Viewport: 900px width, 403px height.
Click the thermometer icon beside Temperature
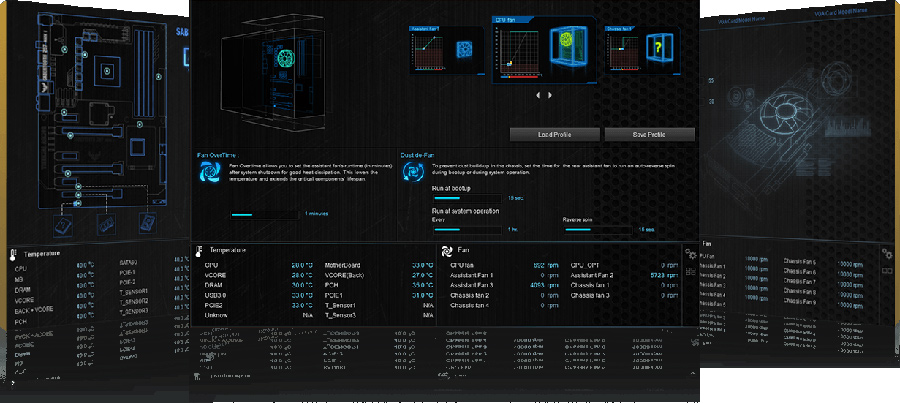coord(200,250)
